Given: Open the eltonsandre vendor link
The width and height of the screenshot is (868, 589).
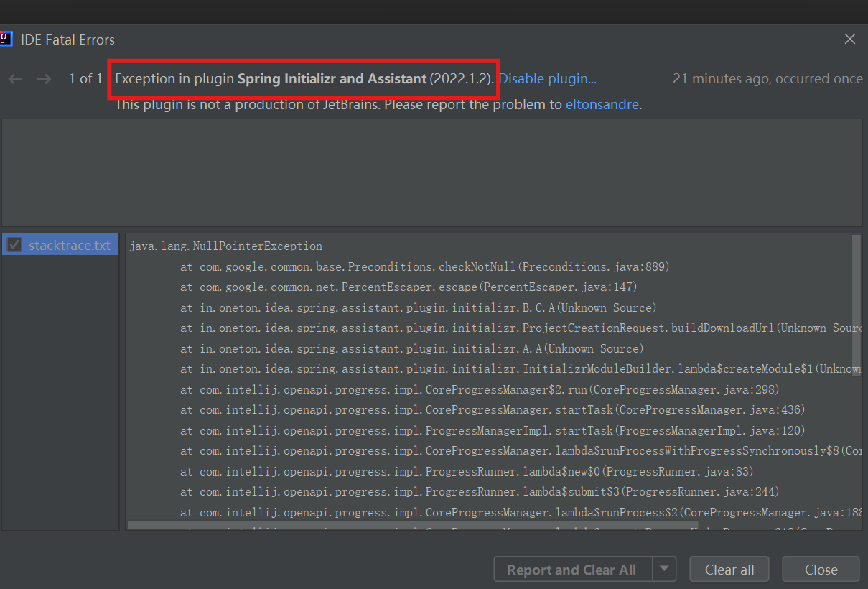Looking at the screenshot, I should tap(602, 105).
